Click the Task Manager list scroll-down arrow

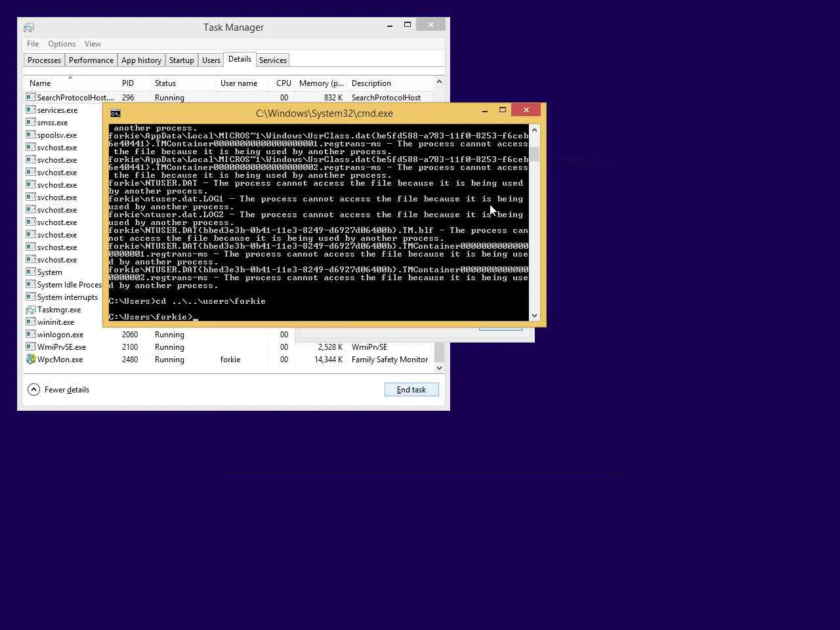point(439,368)
